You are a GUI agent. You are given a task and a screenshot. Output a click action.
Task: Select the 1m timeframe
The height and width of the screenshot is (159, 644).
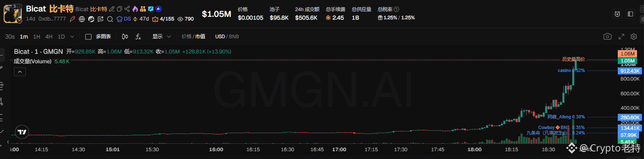point(24,37)
